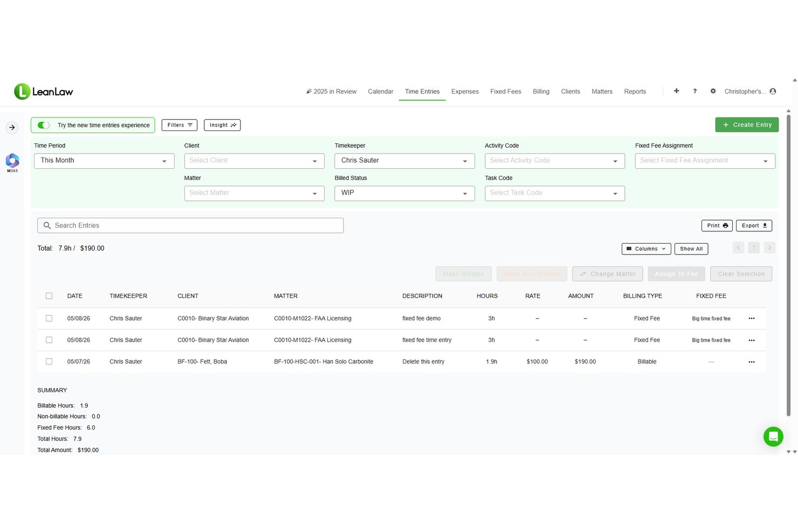The width and height of the screenshot is (798, 532).
Task: Click the page vertical scrollbar
Action: [788, 265]
